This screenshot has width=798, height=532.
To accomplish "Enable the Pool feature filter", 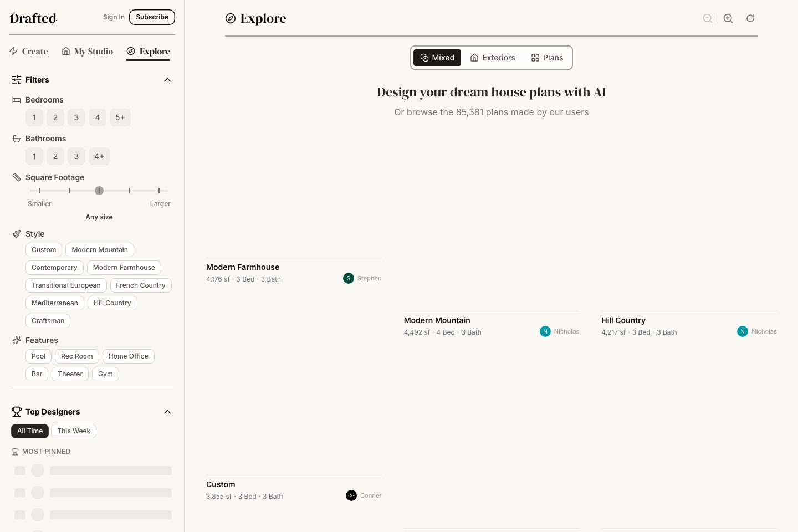I will [39, 356].
